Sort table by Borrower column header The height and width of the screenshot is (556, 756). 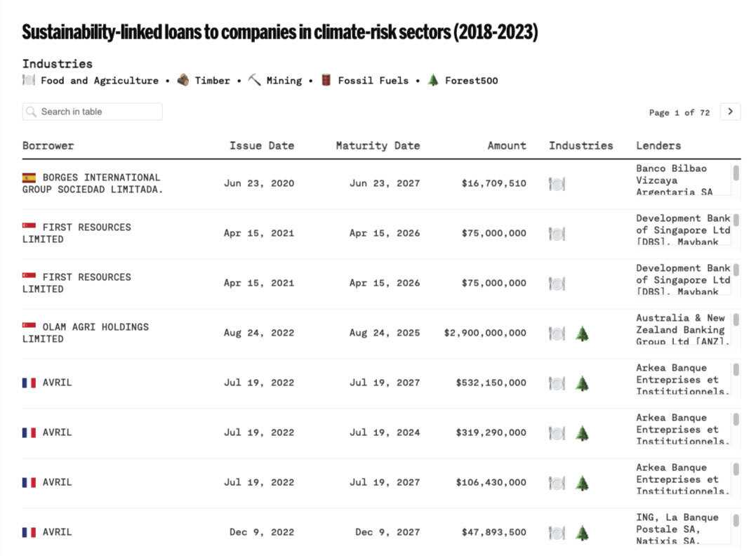click(x=48, y=146)
